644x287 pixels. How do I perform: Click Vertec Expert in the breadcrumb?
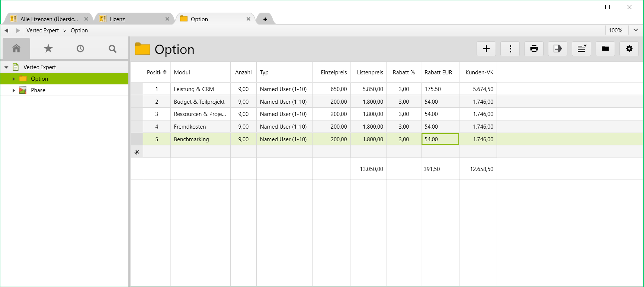42,30
